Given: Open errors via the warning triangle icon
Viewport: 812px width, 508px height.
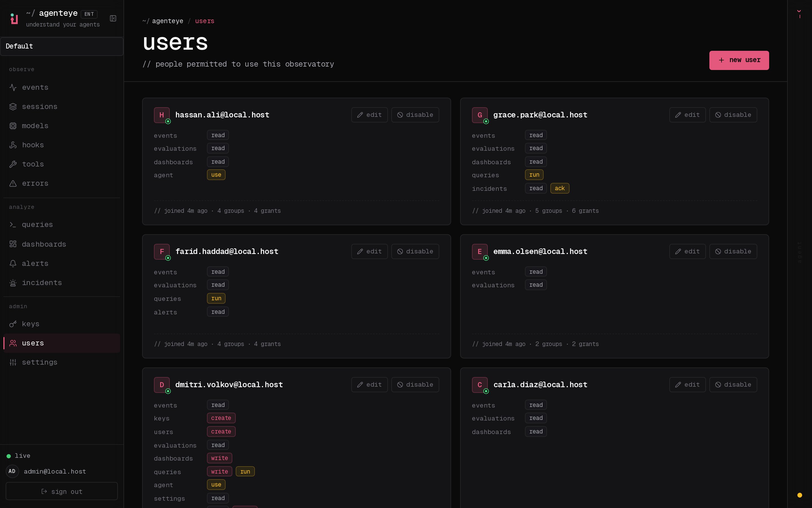Looking at the screenshot, I should point(13,183).
